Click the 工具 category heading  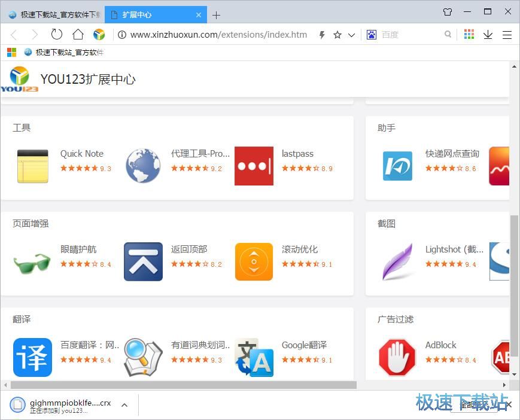coord(22,127)
